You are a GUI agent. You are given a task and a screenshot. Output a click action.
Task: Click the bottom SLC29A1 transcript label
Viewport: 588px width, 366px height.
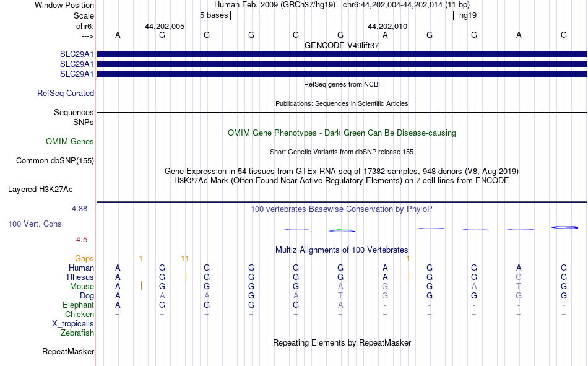(x=77, y=74)
